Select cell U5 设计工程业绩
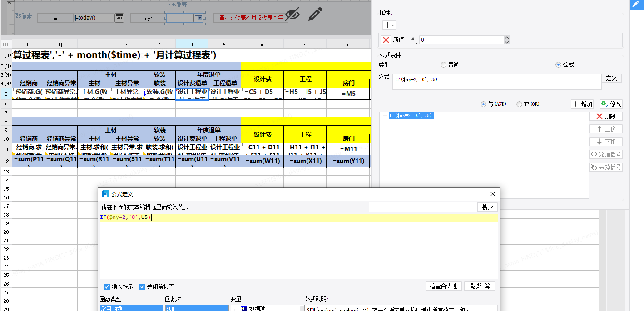The width and height of the screenshot is (644, 311). tap(192, 94)
